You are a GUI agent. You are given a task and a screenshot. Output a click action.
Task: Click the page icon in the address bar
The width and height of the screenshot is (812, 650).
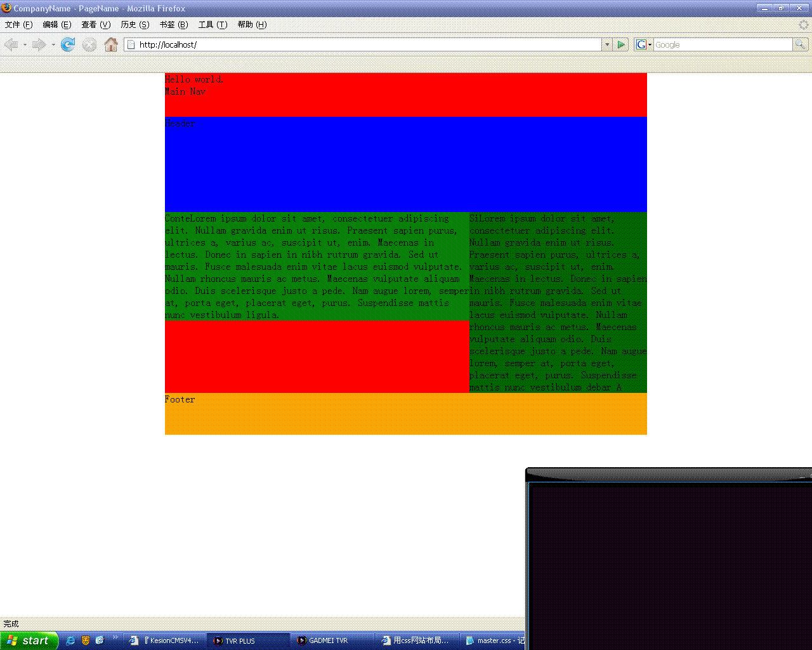click(x=131, y=44)
